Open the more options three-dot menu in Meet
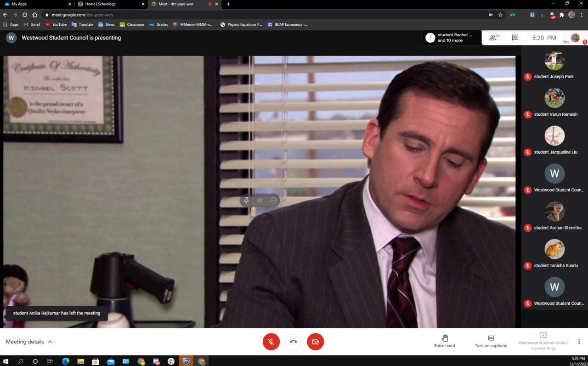Viewport: 588px width, 366px height. point(579,342)
